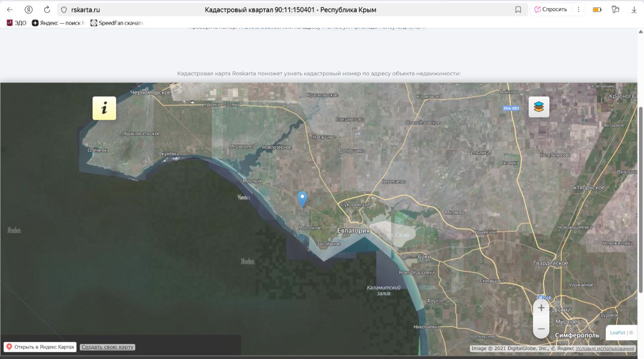This screenshot has width=644, height=359.
Task: Open the Яндекс — поиск bookmark
Action: click(x=58, y=23)
